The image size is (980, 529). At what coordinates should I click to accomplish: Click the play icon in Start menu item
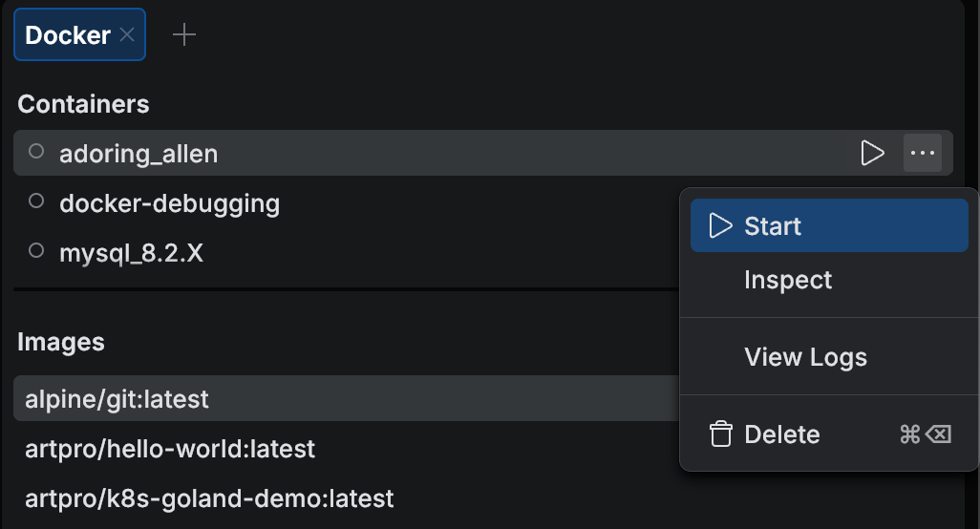tap(720, 226)
